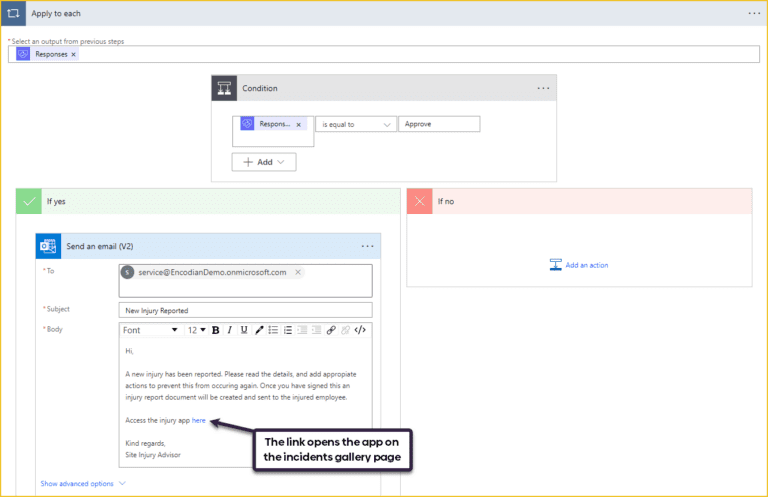Viewport: 768px width, 497px height.
Task: Open the 'is equal to' operator dropdown
Action: point(355,125)
